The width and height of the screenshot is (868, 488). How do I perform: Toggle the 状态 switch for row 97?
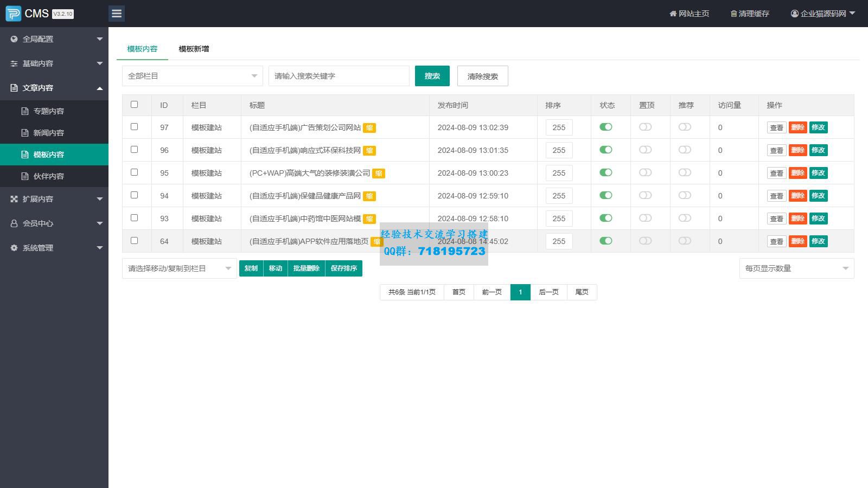[606, 127]
